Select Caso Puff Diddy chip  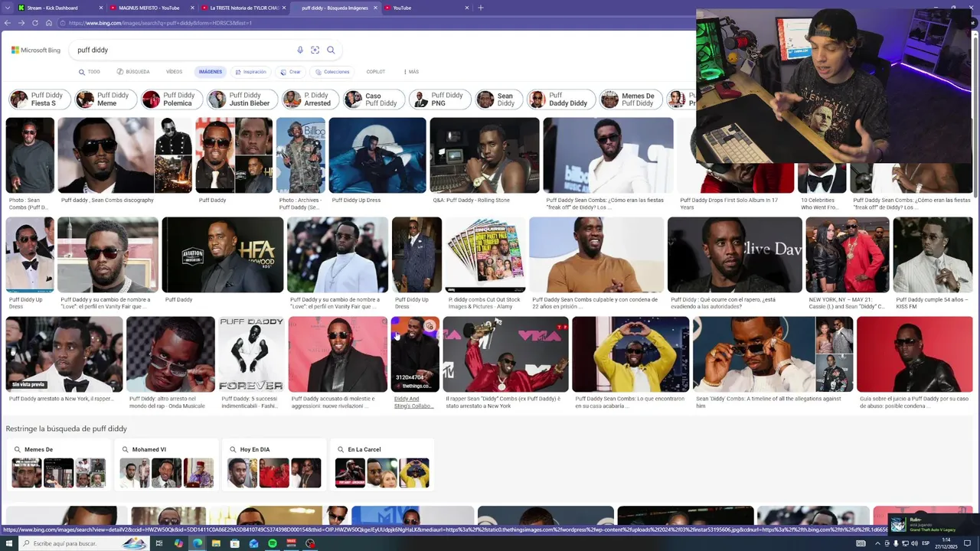pyautogui.click(x=374, y=99)
